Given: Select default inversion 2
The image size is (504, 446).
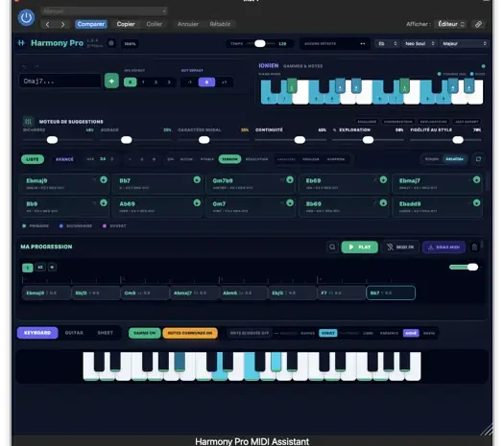Looking at the screenshot, I should [156, 82].
